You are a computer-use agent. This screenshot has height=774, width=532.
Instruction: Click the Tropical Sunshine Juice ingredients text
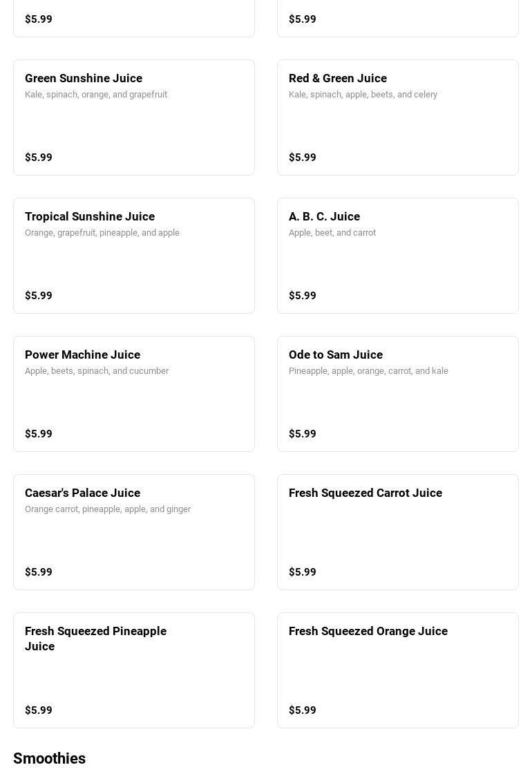pyautogui.click(x=102, y=233)
